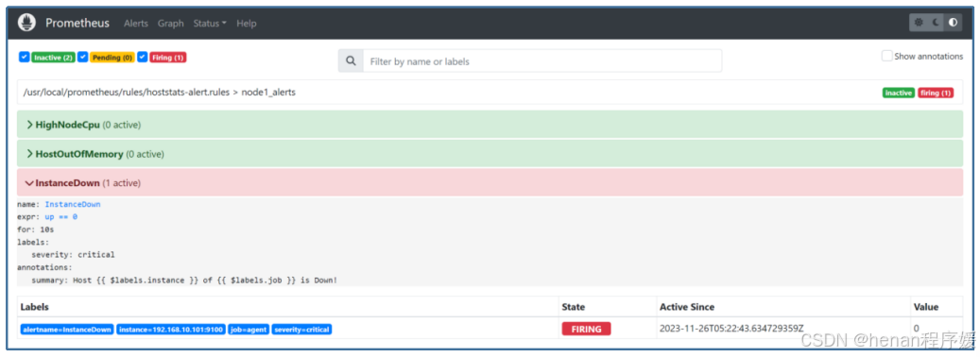Switch to the dark theme moon icon
Screen dimensions: 980x357
coord(936,23)
